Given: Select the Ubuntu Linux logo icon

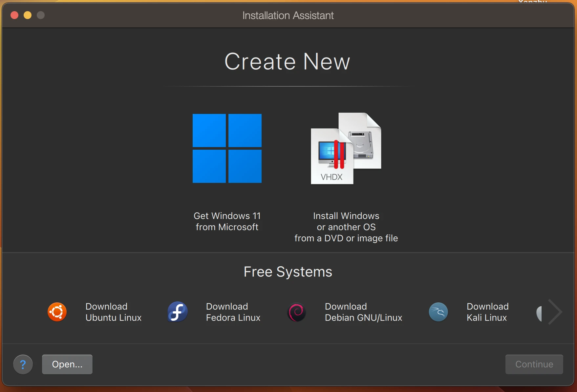Looking at the screenshot, I should (x=57, y=312).
